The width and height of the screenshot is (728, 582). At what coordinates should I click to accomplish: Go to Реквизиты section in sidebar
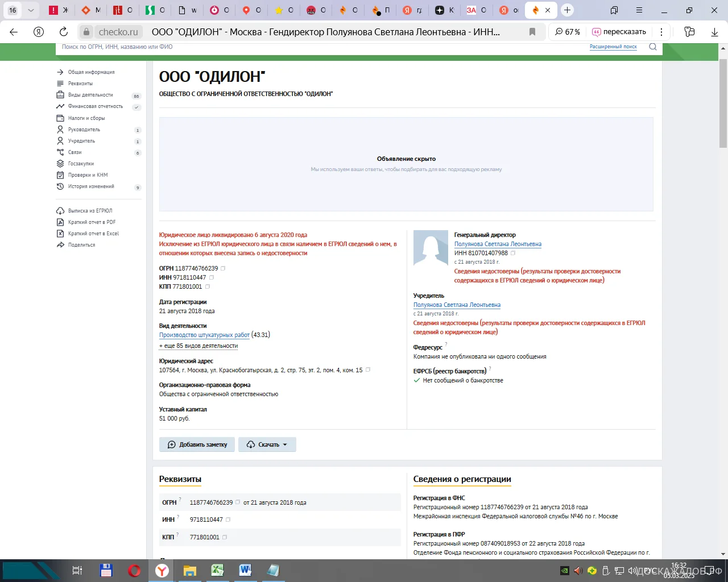coord(80,84)
